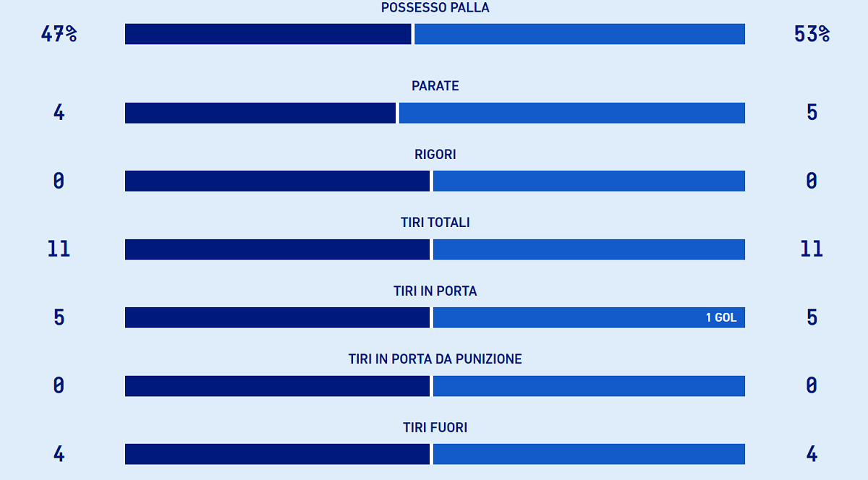The height and width of the screenshot is (480, 868).
Task: Click the light right possession bar
Action: tap(579, 34)
